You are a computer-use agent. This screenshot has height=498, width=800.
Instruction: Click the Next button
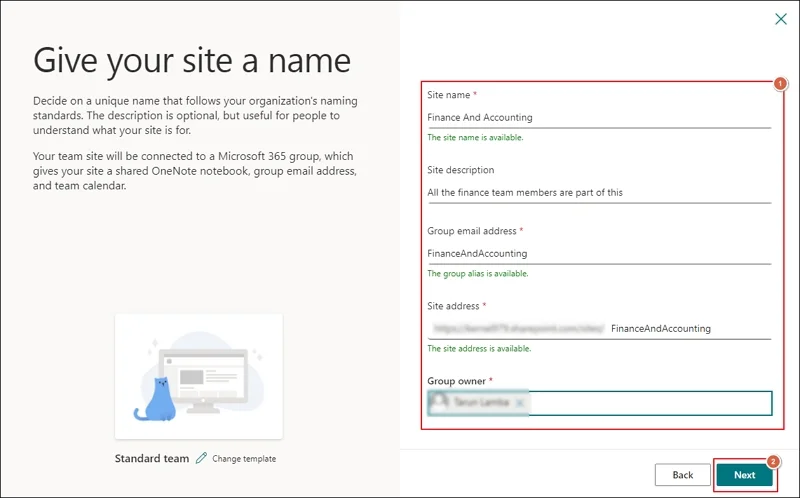[x=744, y=475]
